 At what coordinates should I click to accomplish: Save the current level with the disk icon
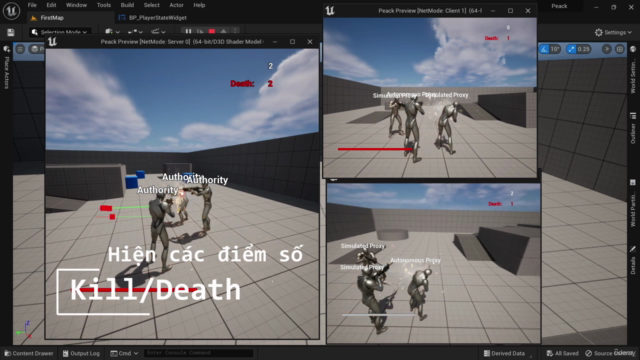coord(11,32)
